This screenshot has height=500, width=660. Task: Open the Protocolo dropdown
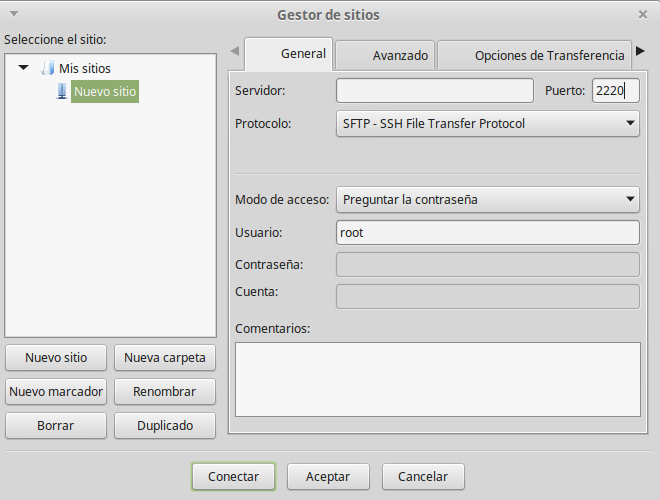tap(487, 124)
